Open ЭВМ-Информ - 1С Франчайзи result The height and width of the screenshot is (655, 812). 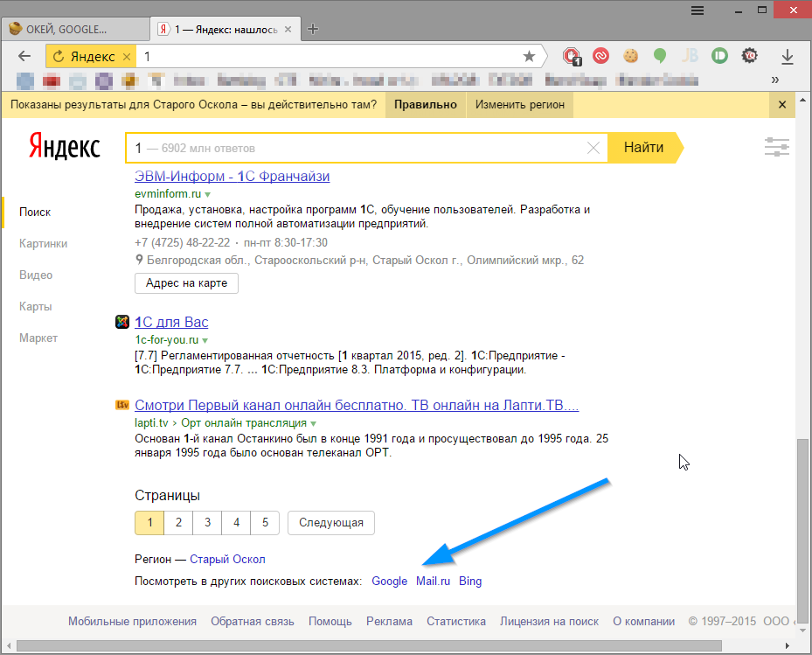(232, 176)
